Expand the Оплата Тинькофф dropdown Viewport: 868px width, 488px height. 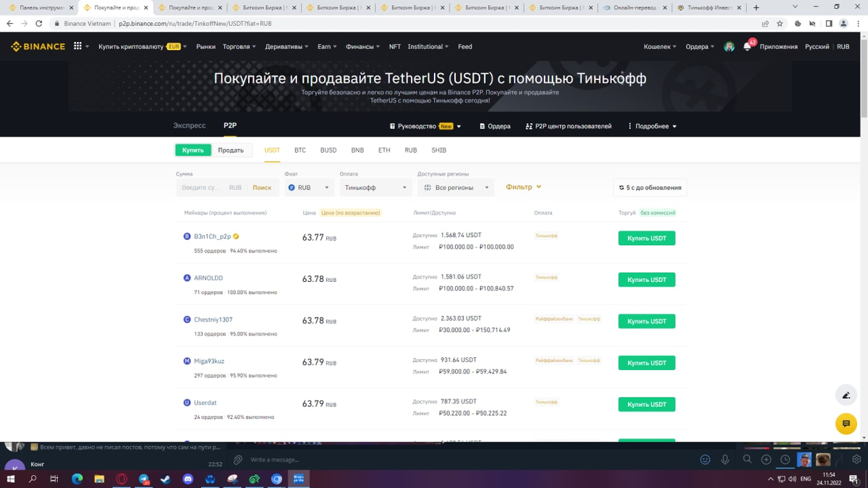(375, 187)
